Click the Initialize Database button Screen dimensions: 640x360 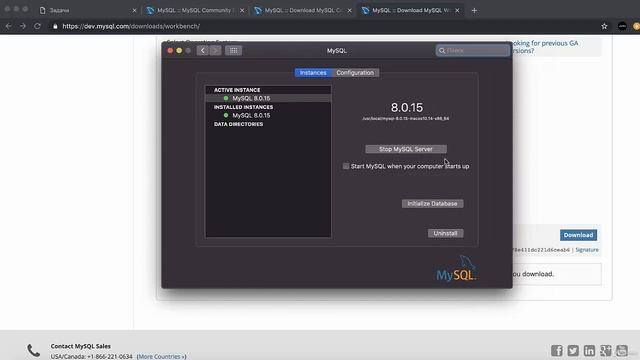point(432,204)
